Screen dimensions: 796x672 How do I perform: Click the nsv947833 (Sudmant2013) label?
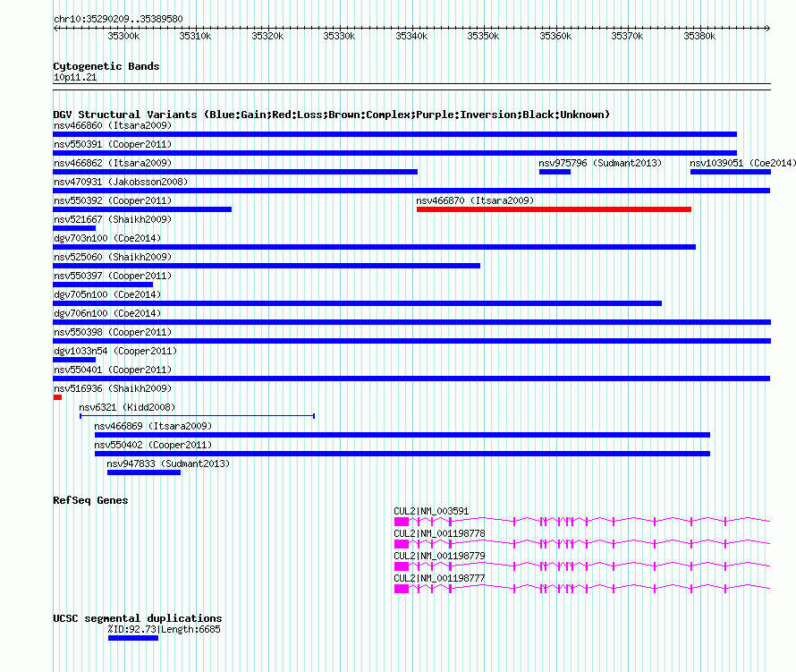click(x=168, y=464)
